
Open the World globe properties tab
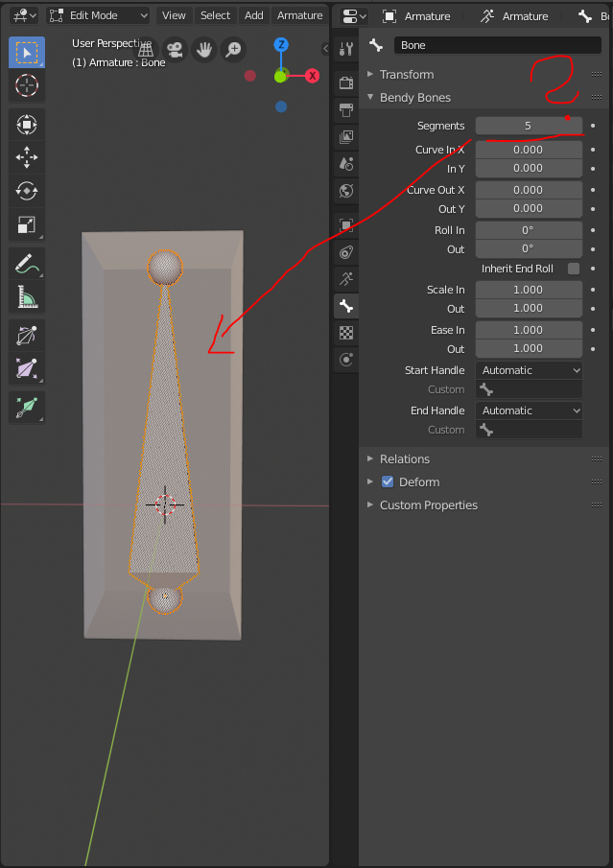click(x=346, y=191)
